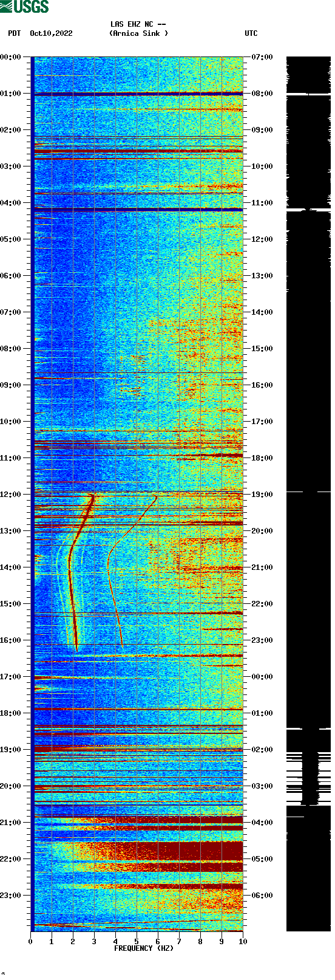
Task: Click the '14:00' PDT time label
Action: pos(10,567)
